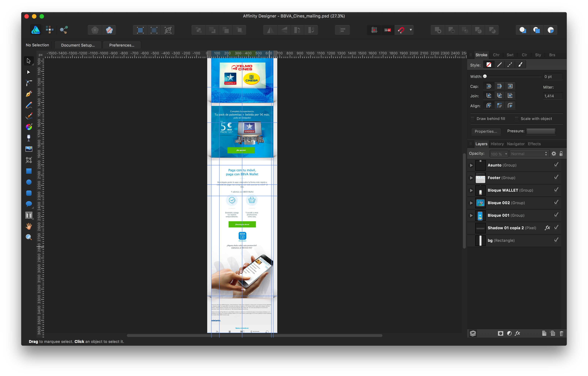The height and width of the screenshot is (376, 588).
Task: Click Preferences button
Action: pos(122,45)
